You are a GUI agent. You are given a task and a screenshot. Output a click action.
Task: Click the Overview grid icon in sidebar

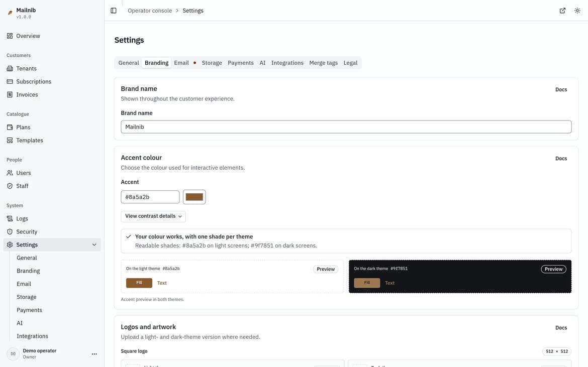10,36
